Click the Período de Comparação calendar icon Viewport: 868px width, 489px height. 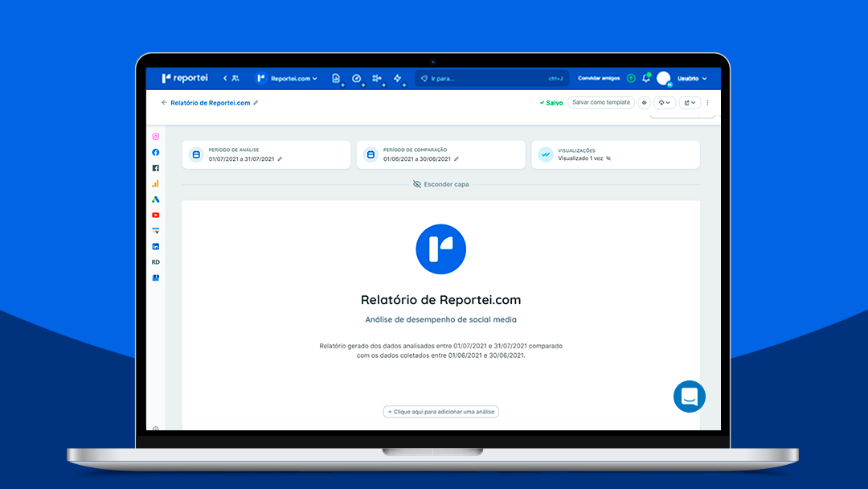[371, 154]
